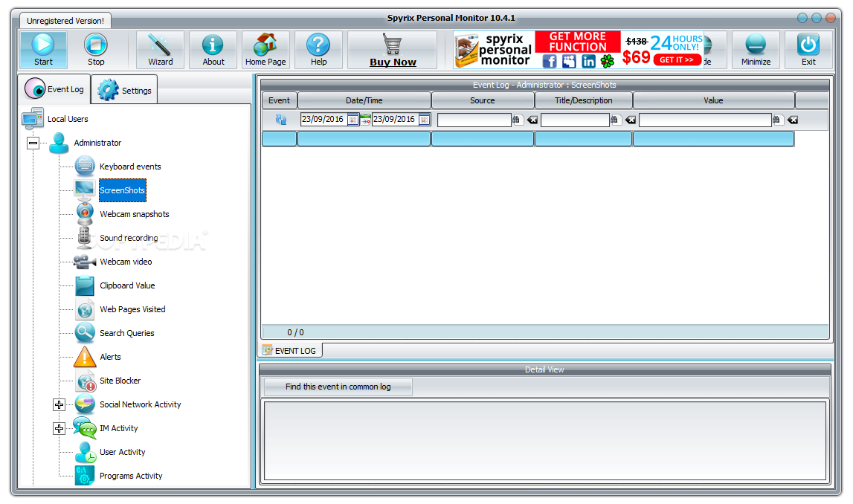
Task: Click the Exit power button
Action: tap(808, 50)
